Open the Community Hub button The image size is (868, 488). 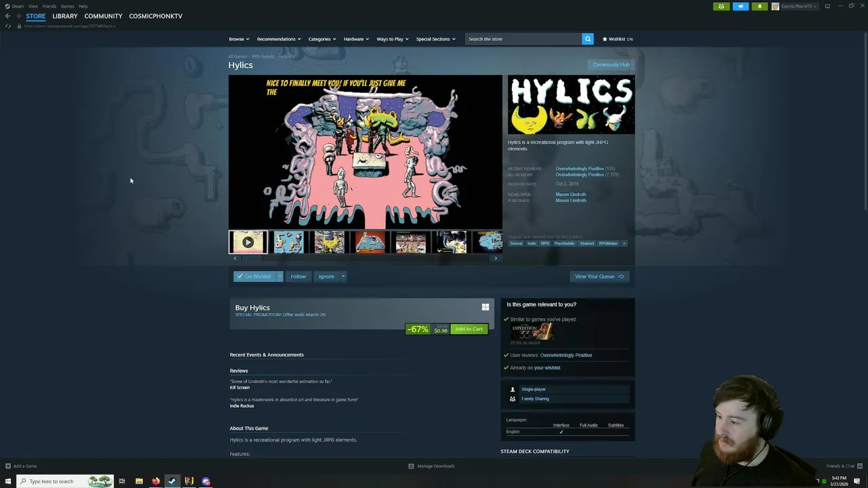point(611,64)
